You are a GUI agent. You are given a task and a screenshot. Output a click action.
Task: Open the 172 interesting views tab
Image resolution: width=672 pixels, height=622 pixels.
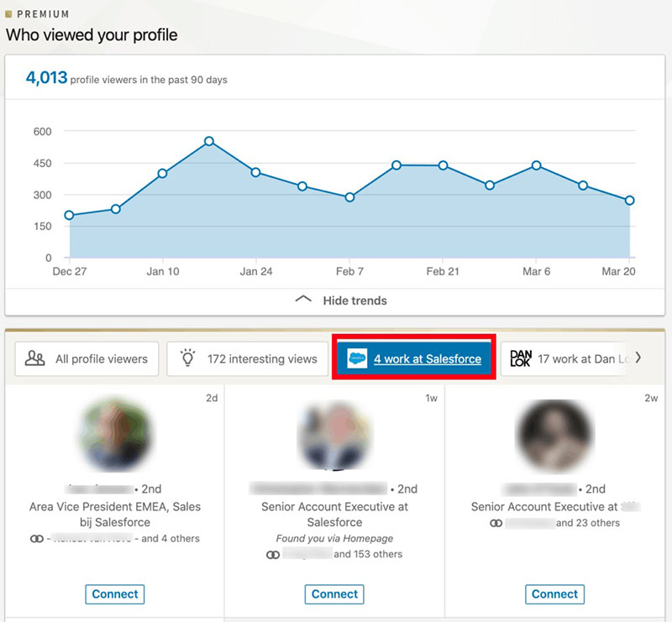[247, 359]
